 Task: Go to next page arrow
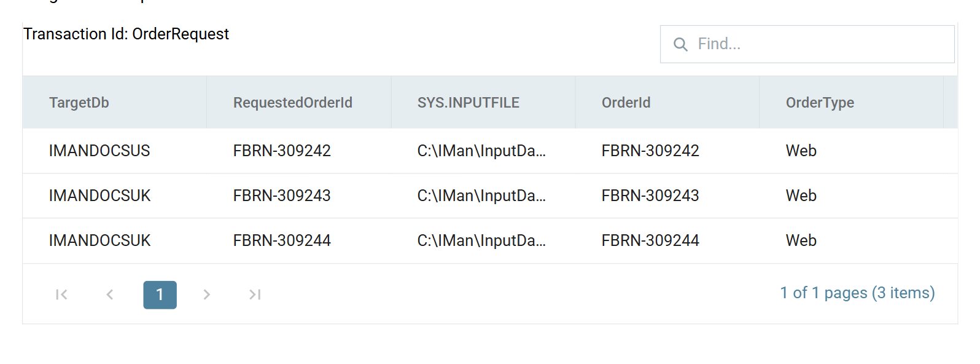coord(207,295)
